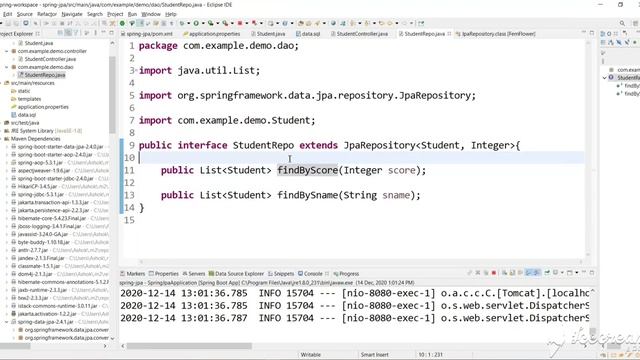Collapse the com.example.demo.controller package
Viewport: 640px width, 360px height.
point(7,51)
